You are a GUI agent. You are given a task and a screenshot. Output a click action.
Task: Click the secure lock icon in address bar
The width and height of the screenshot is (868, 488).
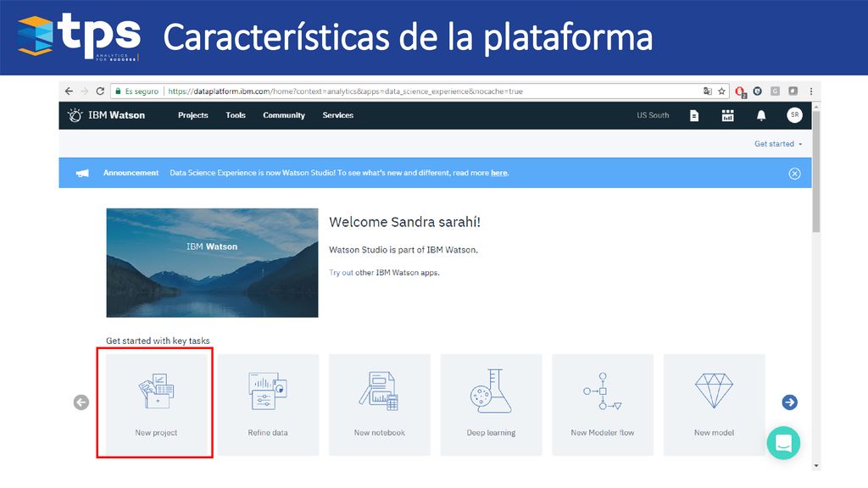[x=118, y=91]
